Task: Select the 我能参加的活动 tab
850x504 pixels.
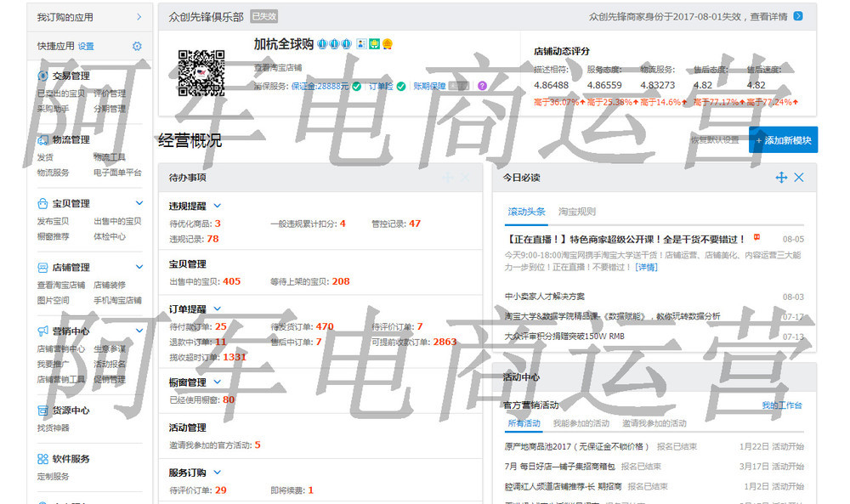Action: pos(581,423)
